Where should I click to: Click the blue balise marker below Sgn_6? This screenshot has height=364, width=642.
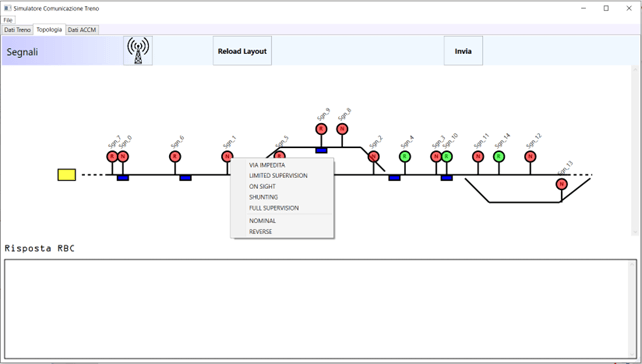(x=185, y=178)
